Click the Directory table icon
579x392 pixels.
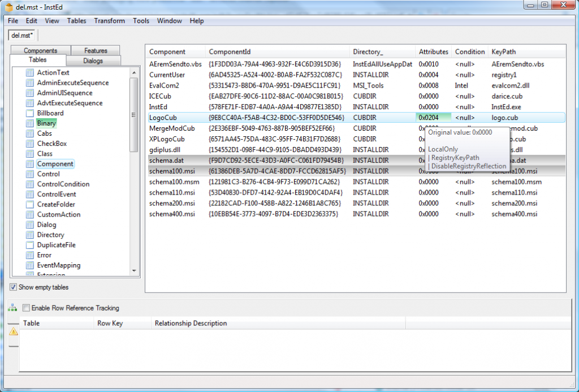tap(29, 235)
